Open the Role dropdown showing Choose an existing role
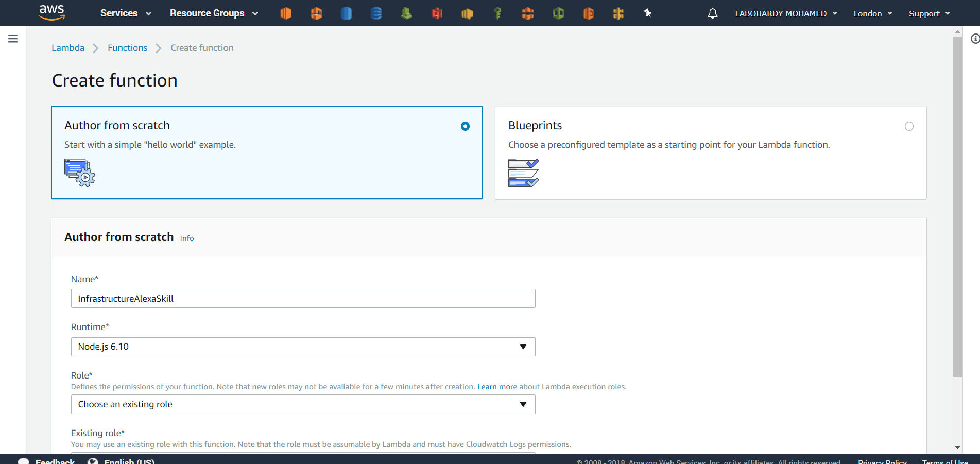Screen dimensions: 980x464 pos(303,404)
